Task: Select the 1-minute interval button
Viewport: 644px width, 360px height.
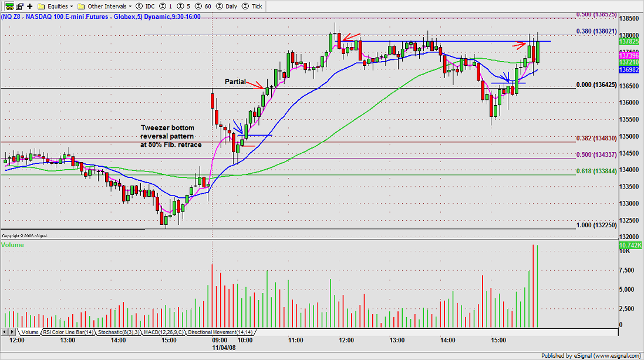Action: pyautogui.click(x=166, y=6)
